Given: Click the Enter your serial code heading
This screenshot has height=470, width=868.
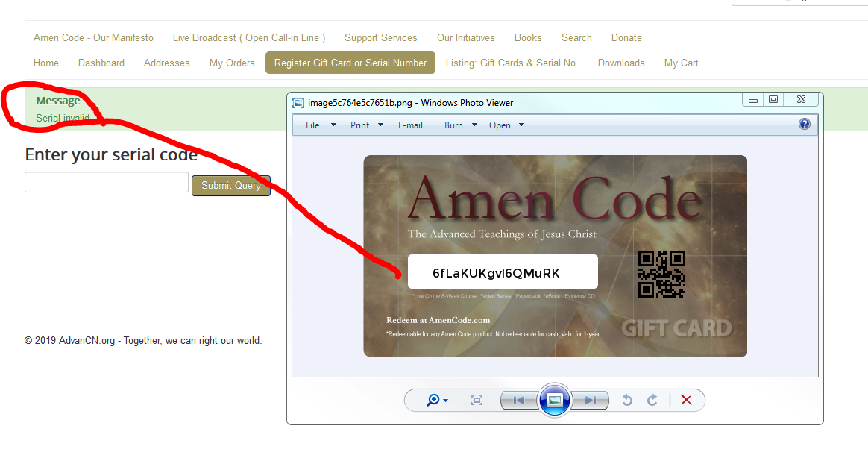Looking at the screenshot, I should [111, 154].
